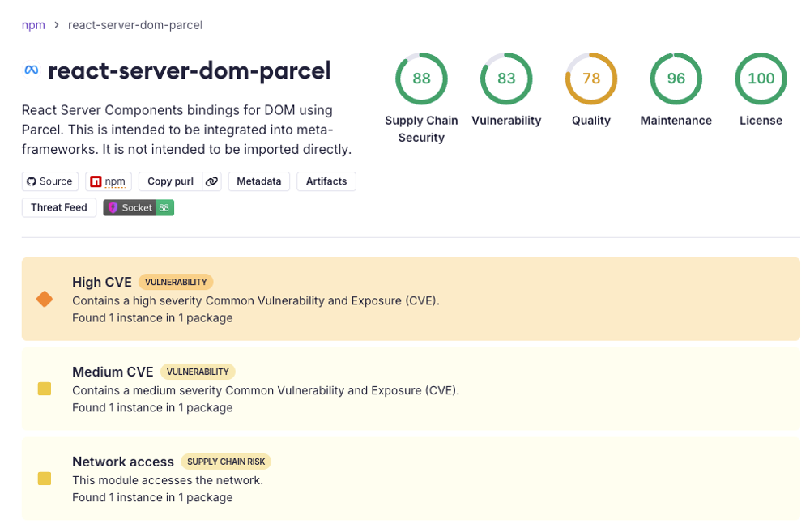Click the npm breadcrumb link
Image resolution: width=810 pixels, height=532 pixels.
[x=33, y=25]
